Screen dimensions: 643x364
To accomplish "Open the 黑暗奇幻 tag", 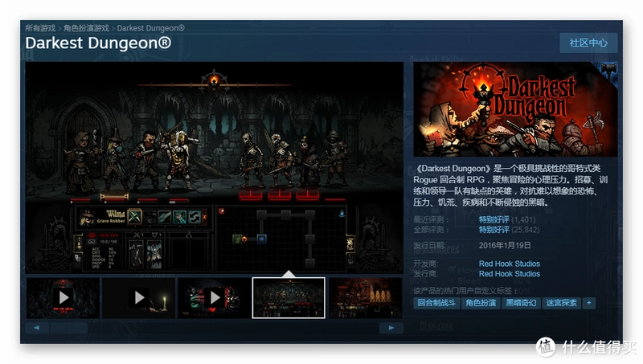I will coord(521,303).
